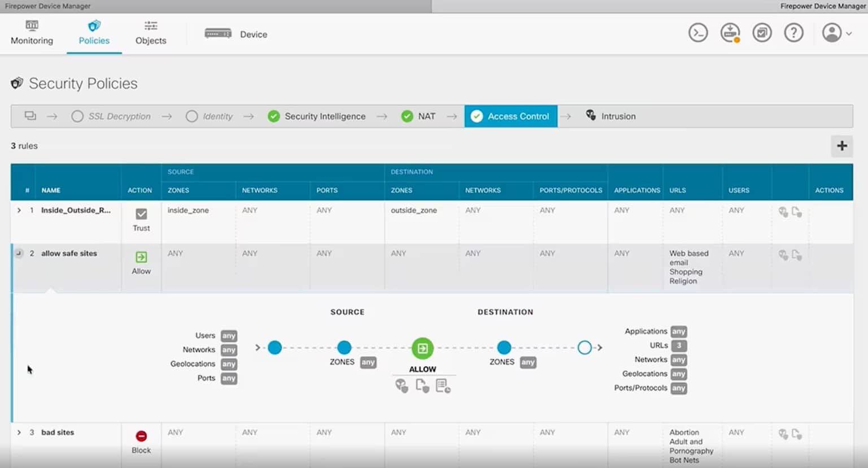Open the user profile icon

(832, 33)
